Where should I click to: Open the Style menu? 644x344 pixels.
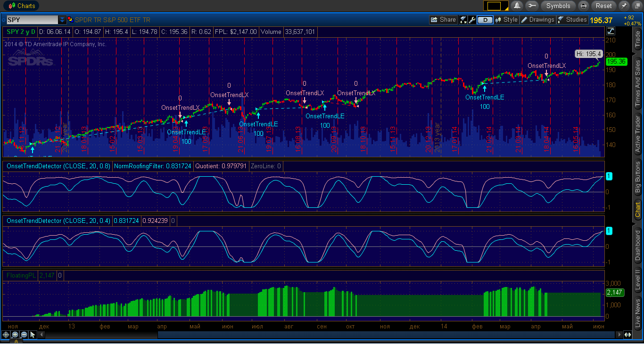click(x=506, y=20)
